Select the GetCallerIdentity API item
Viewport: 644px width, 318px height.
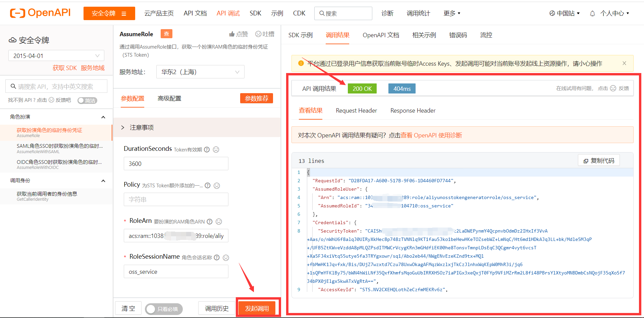[56, 196]
